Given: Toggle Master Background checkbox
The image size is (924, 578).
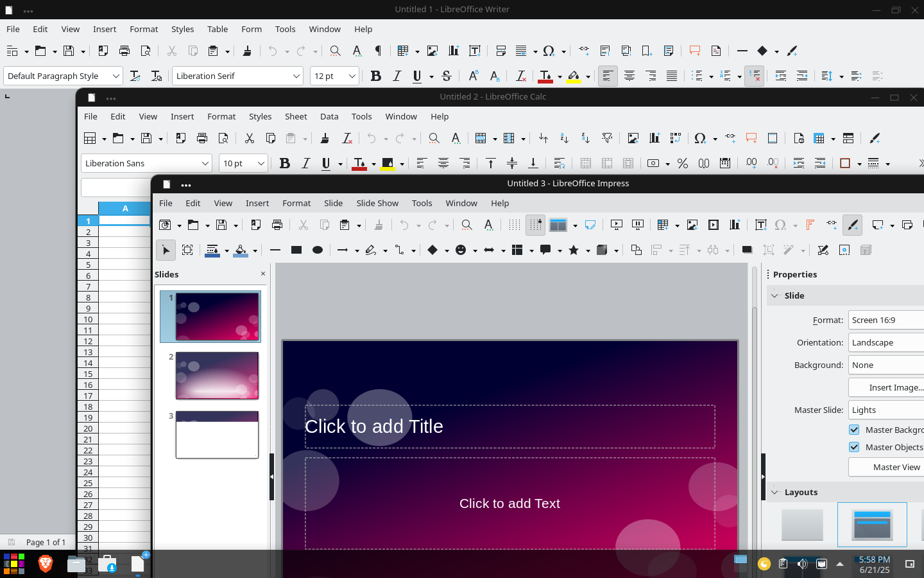Looking at the screenshot, I should tap(854, 430).
